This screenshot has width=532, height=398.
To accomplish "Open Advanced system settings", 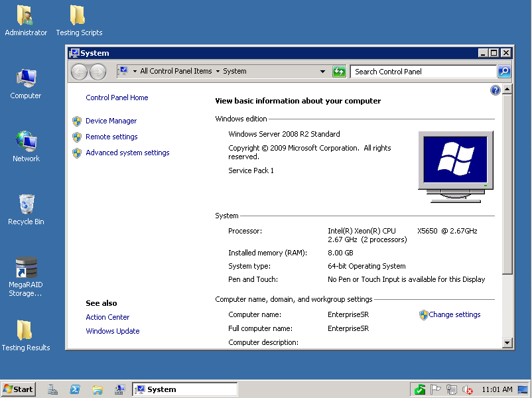I will click(127, 153).
